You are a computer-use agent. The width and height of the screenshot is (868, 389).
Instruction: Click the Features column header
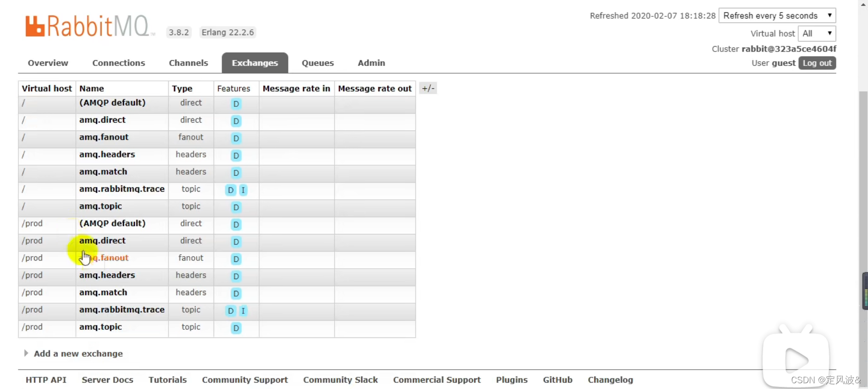pyautogui.click(x=234, y=89)
